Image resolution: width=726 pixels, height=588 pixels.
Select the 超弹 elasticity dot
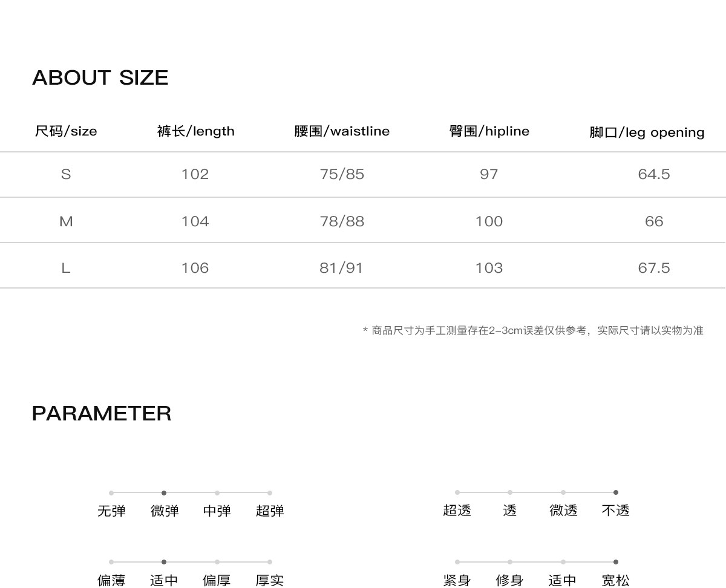(270, 493)
